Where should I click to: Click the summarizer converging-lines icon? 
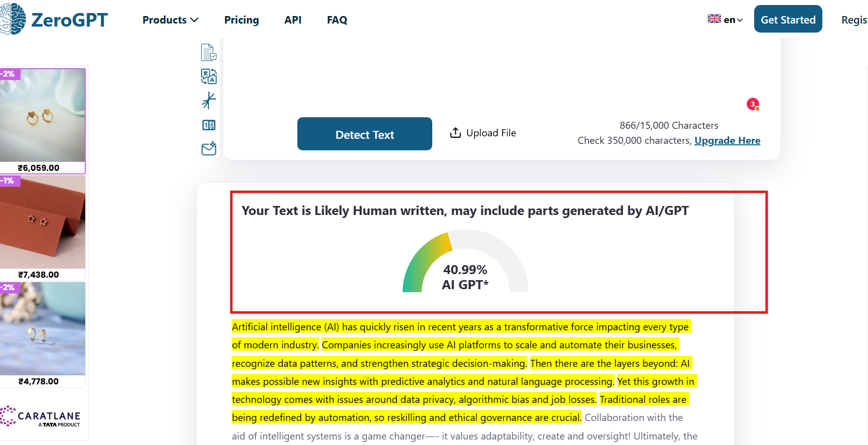click(x=209, y=101)
